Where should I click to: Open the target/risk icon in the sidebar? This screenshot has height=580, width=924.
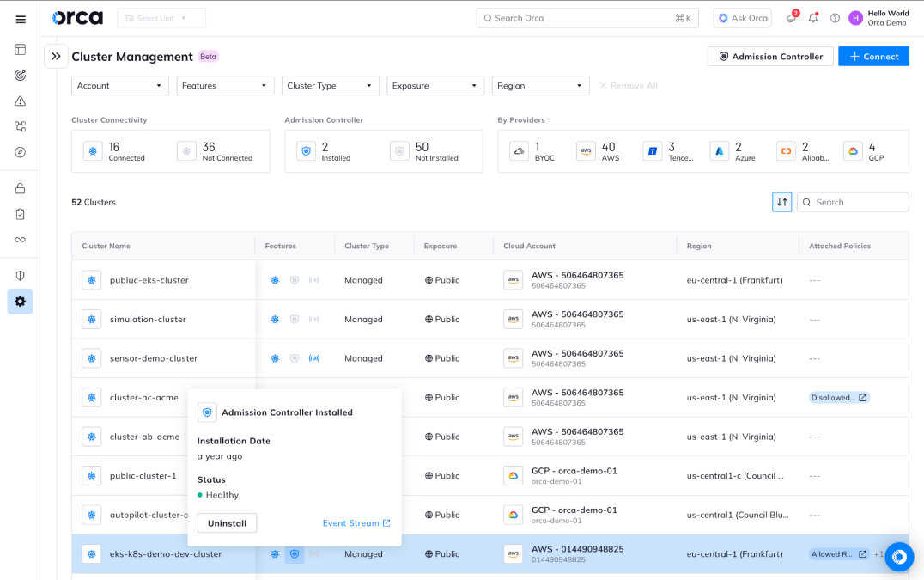pyautogui.click(x=20, y=75)
